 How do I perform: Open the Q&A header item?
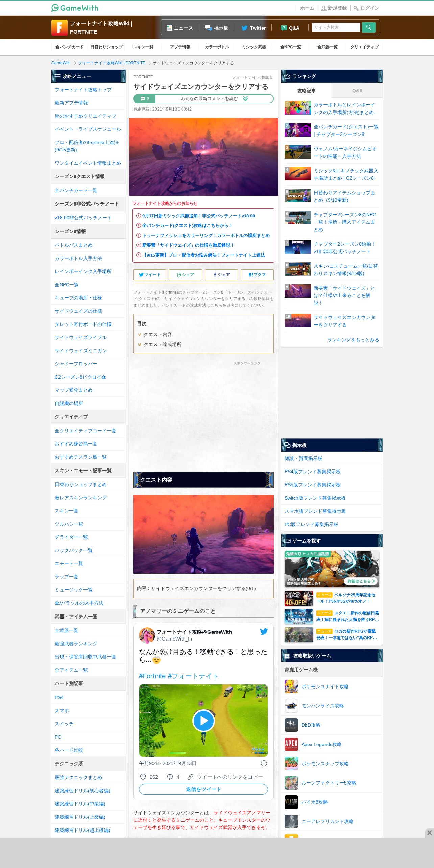pos(290,28)
